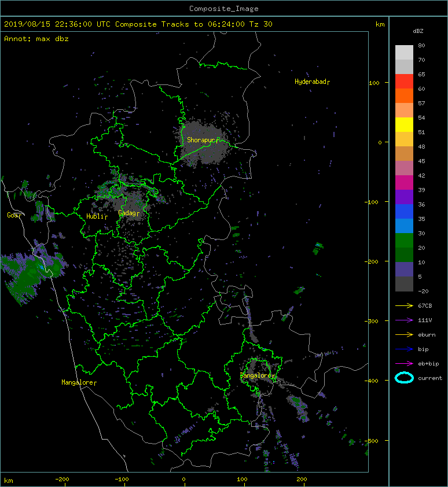Click the Goa label on the coast
This screenshot has height=487, width=448.
(14, 215)
